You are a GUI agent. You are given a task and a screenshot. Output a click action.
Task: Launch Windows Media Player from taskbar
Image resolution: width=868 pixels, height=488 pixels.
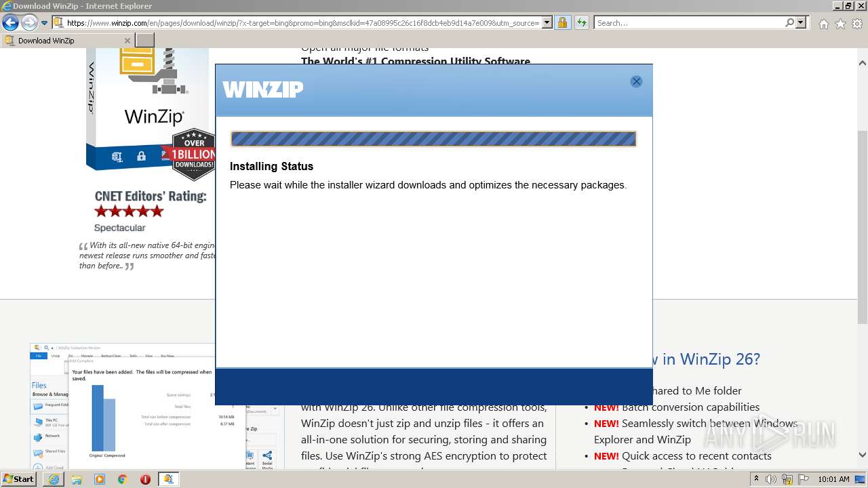point(100,479)
